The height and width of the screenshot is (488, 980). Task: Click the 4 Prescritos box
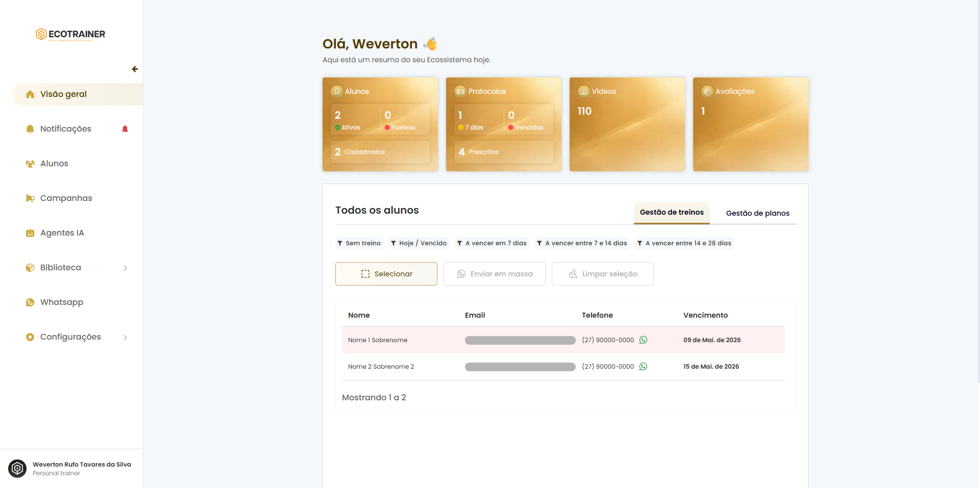tap(504, 152)
